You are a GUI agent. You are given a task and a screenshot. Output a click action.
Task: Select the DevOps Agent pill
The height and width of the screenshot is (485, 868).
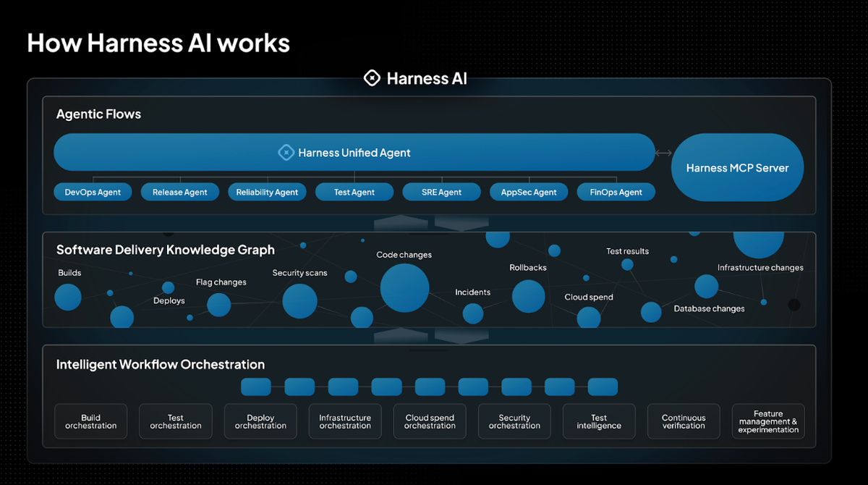pyautogui.click(x=93, y=192)
